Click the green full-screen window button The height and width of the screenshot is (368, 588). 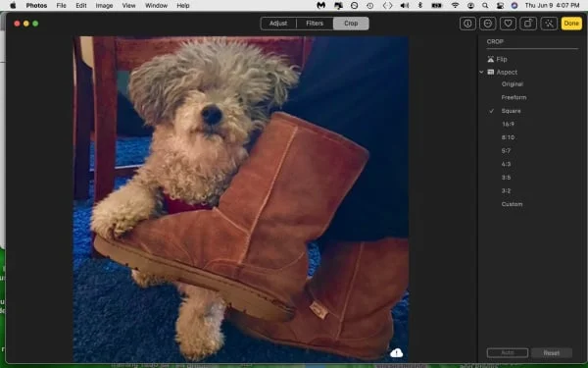pyautogui.click(x=35, y=24)
